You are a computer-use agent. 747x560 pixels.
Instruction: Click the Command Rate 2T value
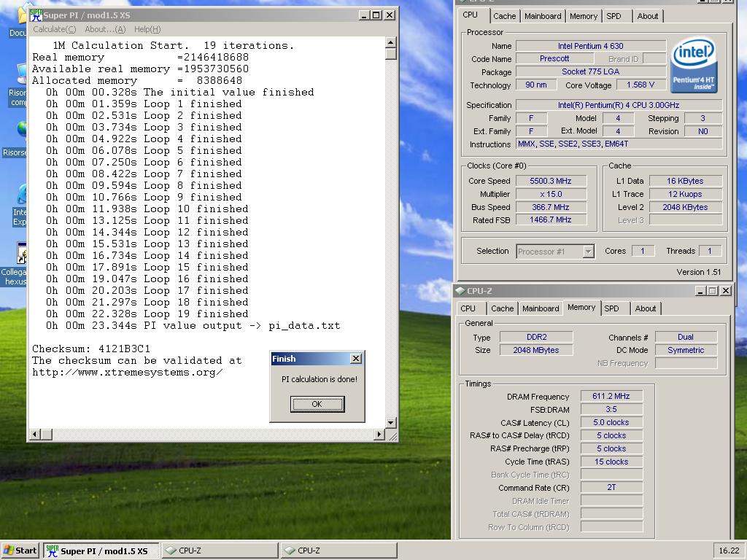pos(611,488)
